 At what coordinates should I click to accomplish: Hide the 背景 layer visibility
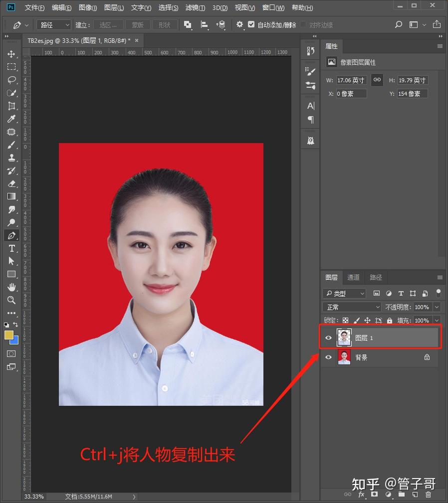pos(328,357)
